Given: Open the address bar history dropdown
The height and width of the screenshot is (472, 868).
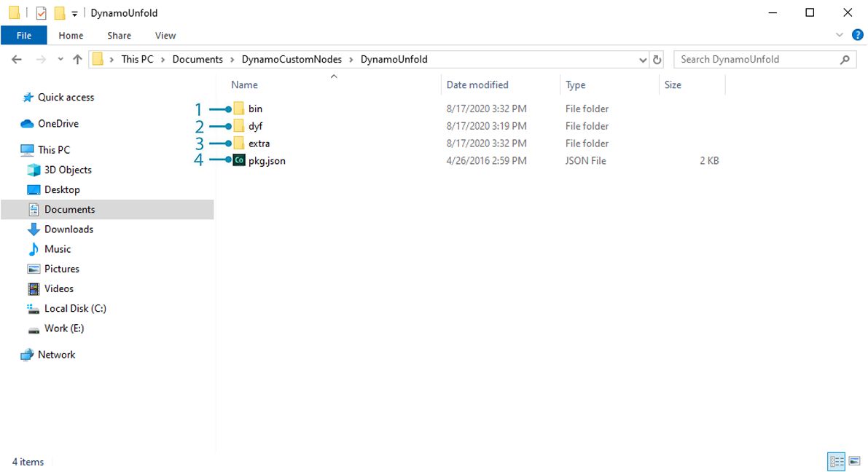Looking at the screenshot, I should pyautogui.click(x=643, y=60).
